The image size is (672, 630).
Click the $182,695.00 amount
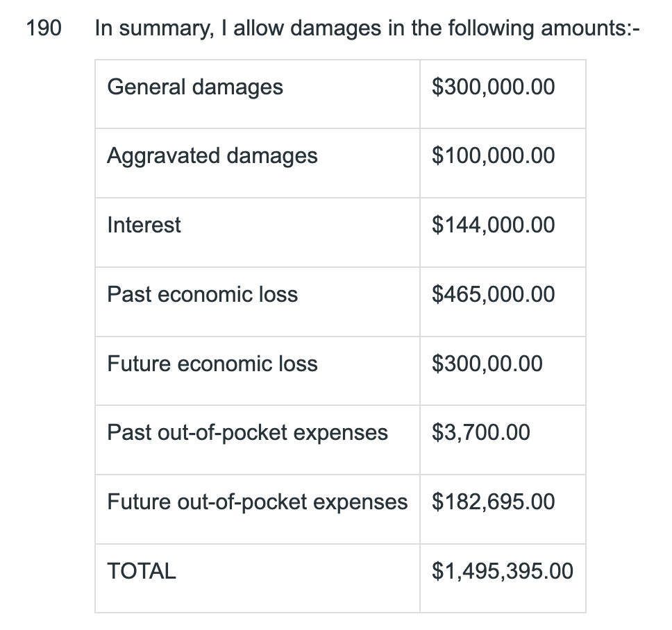click(x=493, y=502)
